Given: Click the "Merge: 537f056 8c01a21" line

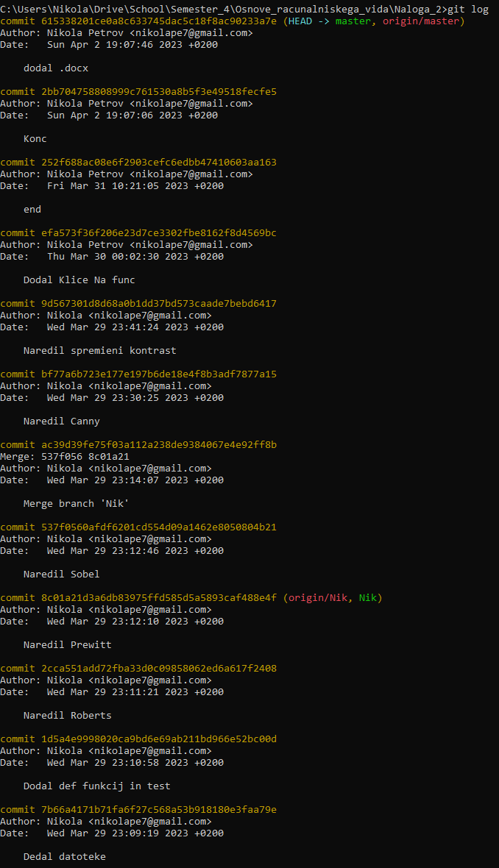Looking at the screenshot, I should point(65,457).
